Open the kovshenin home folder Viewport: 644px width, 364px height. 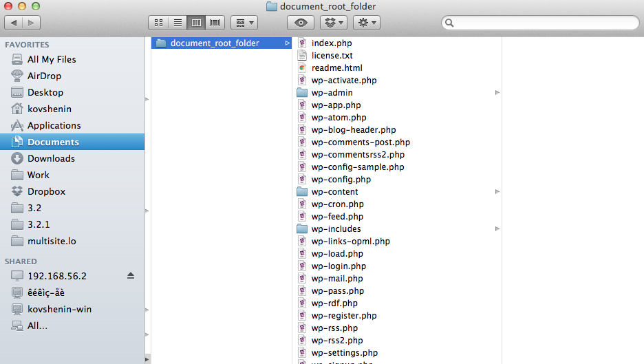click(x=72, y=109)
